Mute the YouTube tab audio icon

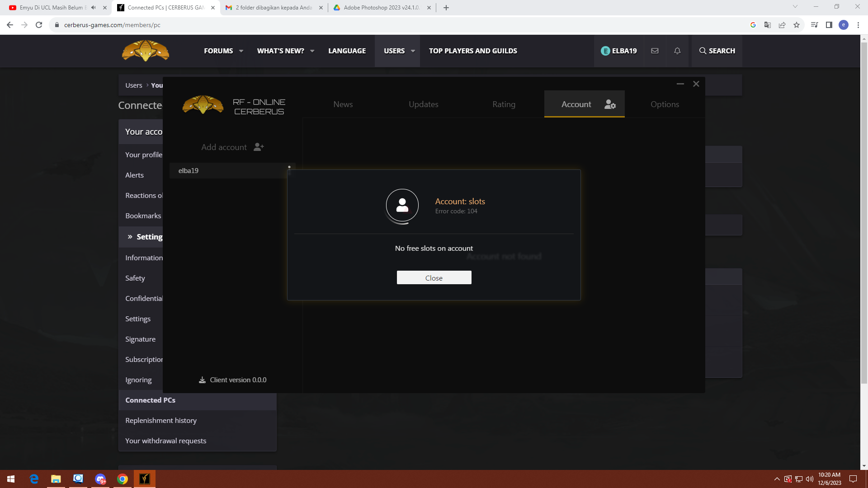coord(94,8)
